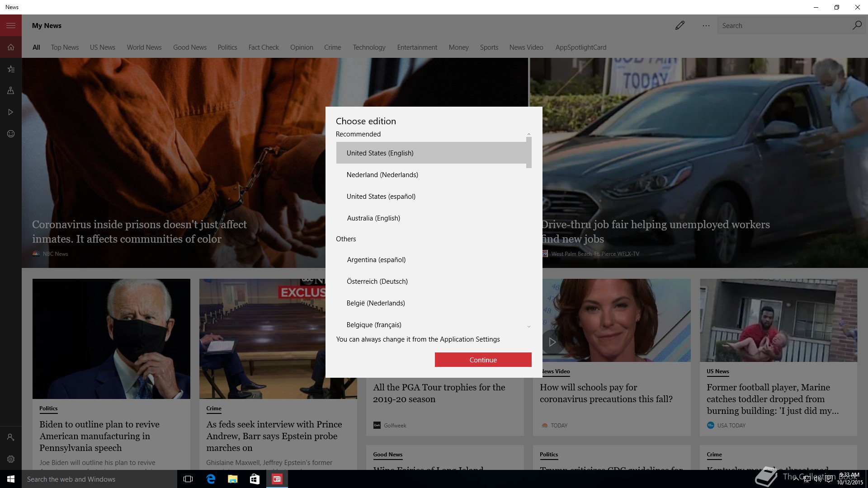
Task: Select Argentina (español) edition
Action: click(x=431, y=259)
